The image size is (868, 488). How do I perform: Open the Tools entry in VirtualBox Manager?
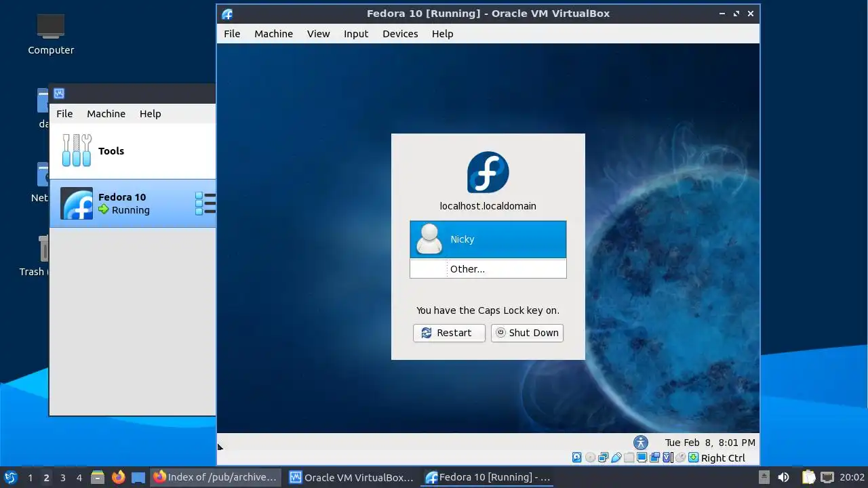[133, 150]
